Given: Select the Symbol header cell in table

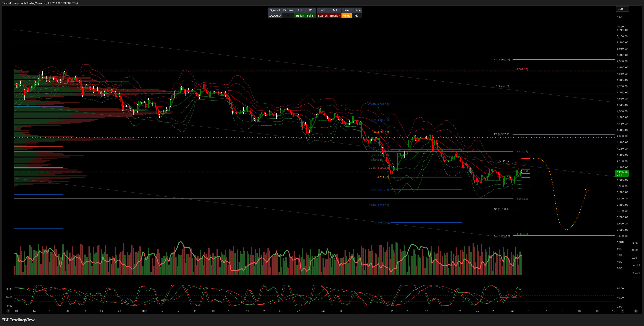Looking at the screenshot, I should pyautogui.click(x=274, y=10).
